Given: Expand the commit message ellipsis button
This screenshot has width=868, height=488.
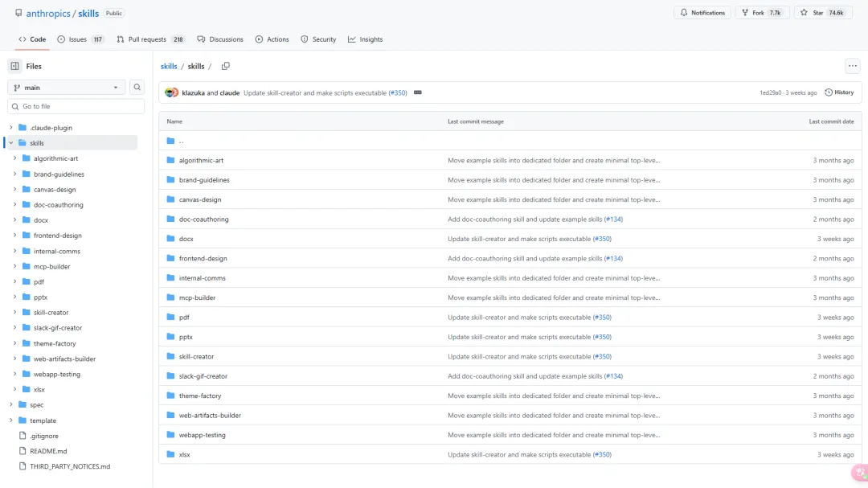Looking at the screenshot, I should [418, 92].
